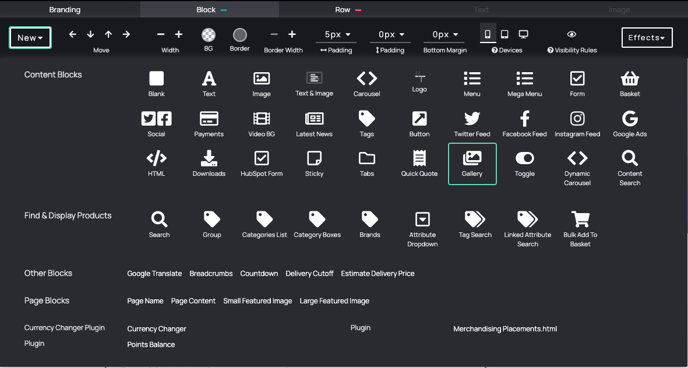The image size is (688, 368).
Task: Increase Border Width with plus
Action: click(292, 34)
